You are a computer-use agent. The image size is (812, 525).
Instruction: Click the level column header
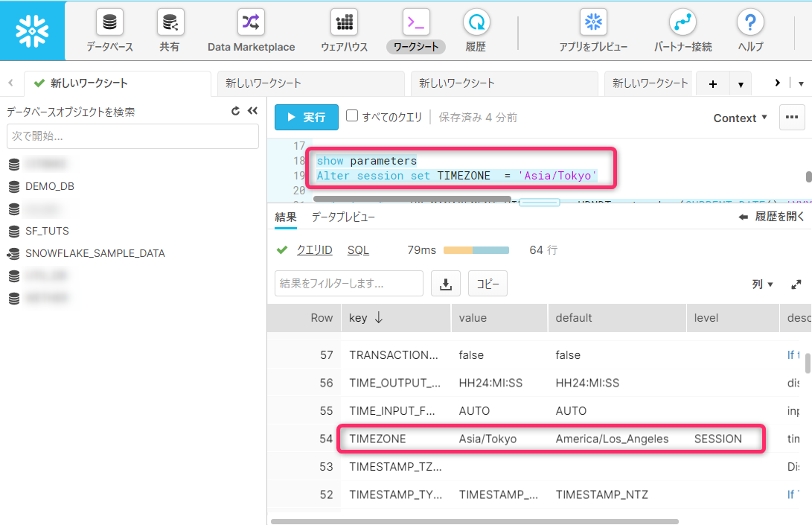[x=733, y=318]
